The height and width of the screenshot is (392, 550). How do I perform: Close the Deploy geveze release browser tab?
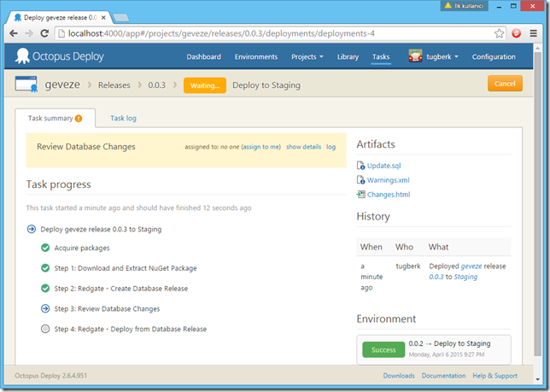pyautogui.click(x=103, y=18)
